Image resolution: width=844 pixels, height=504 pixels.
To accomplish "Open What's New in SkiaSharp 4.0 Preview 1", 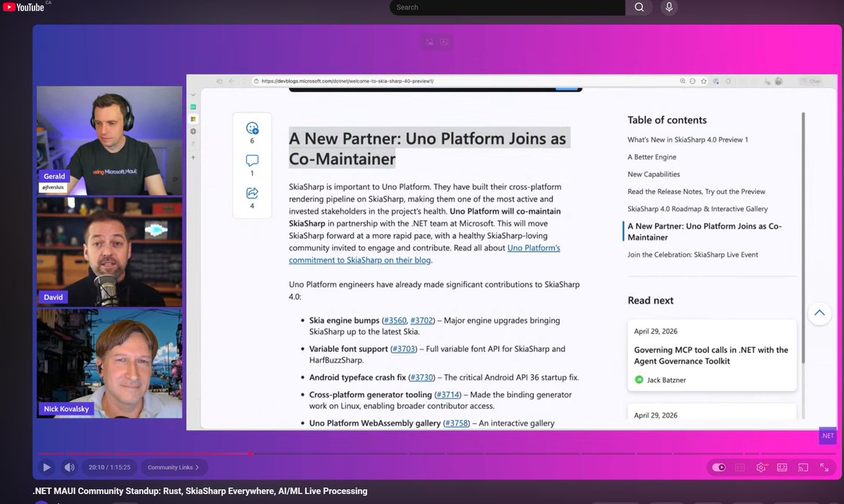I will (687, 139).
